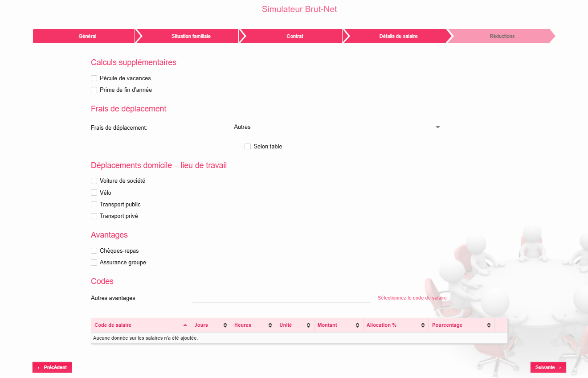Enable the Pécule de vacances checkbox
Screen dimensions: 588x378
coord(94,78)
